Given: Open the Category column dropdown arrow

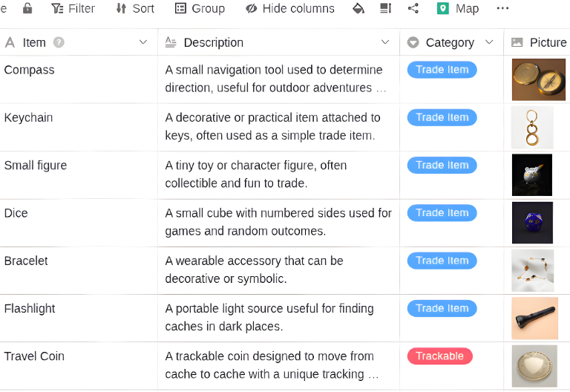Looking at the screenshot, I should (x=489, y=42).
